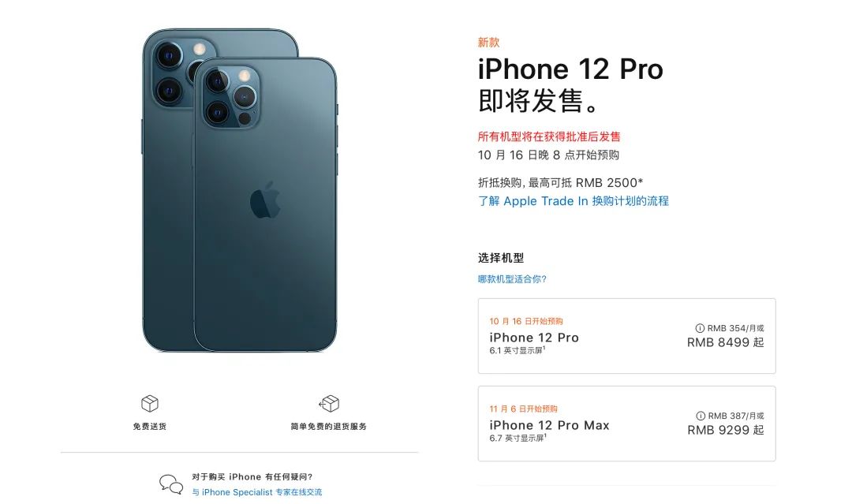The image size is (852, 504).
Task: Open the Apple Trade In 换购计划 link
Action: pos(574,201)
